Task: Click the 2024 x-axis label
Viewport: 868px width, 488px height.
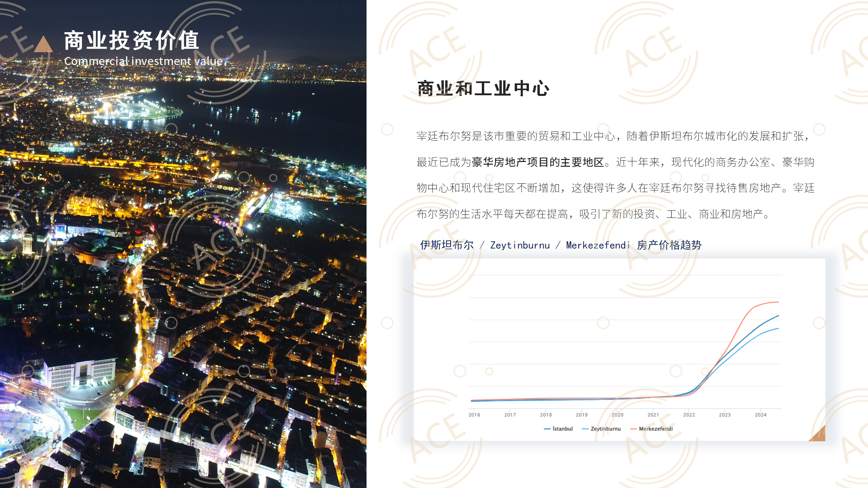Action: (760, 415)
